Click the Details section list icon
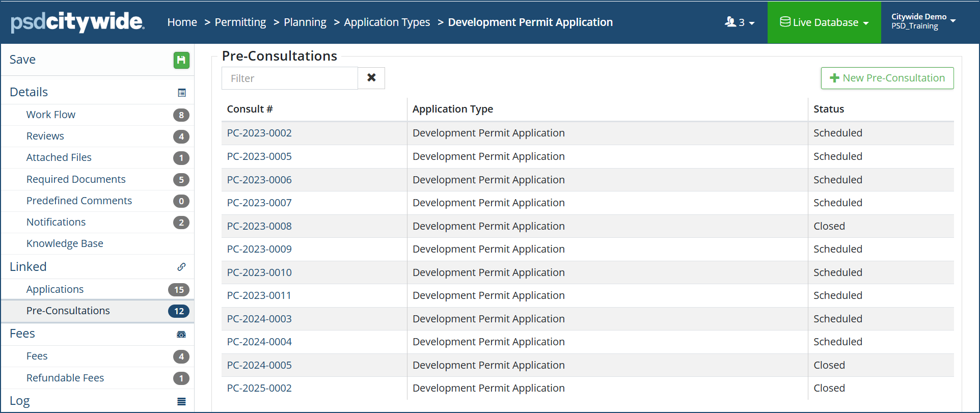This screenshot has height=413, width=980. tap(182, 93)
